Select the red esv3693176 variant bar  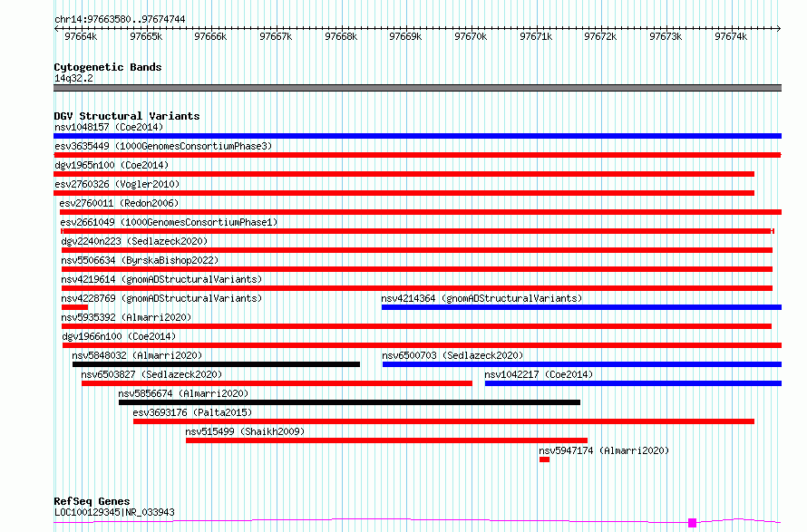tap(443, 422)
